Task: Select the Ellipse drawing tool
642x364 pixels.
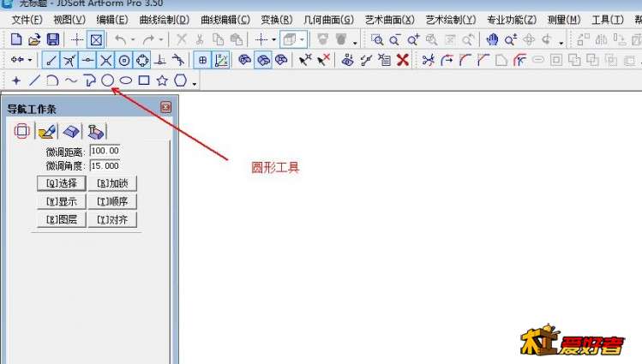Action: point(126,81)
